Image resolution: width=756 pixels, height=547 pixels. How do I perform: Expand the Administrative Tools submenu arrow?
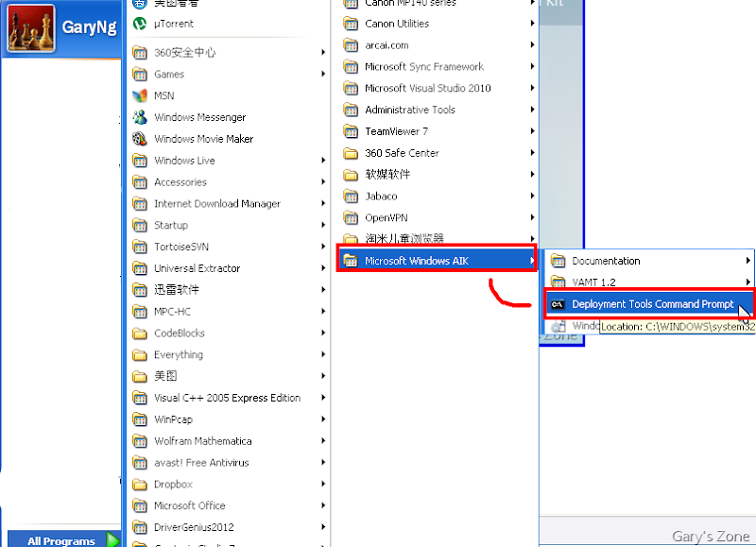coord(532,110)
